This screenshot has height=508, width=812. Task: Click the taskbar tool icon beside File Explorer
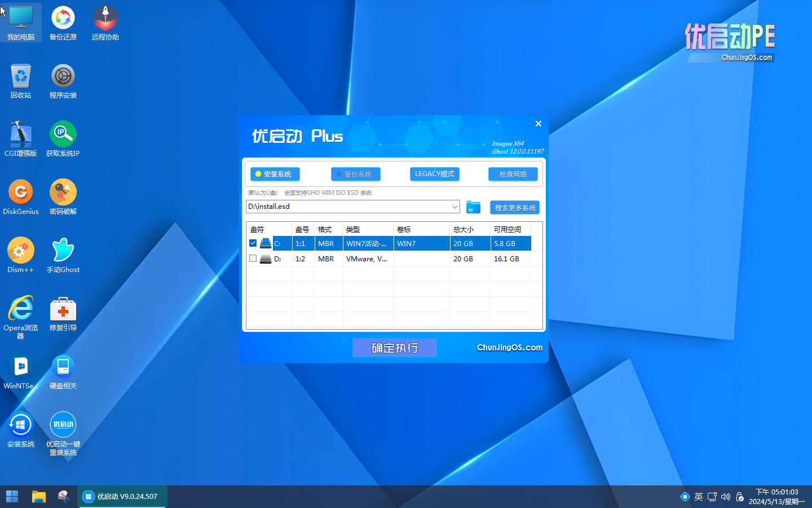pos(64,497)
